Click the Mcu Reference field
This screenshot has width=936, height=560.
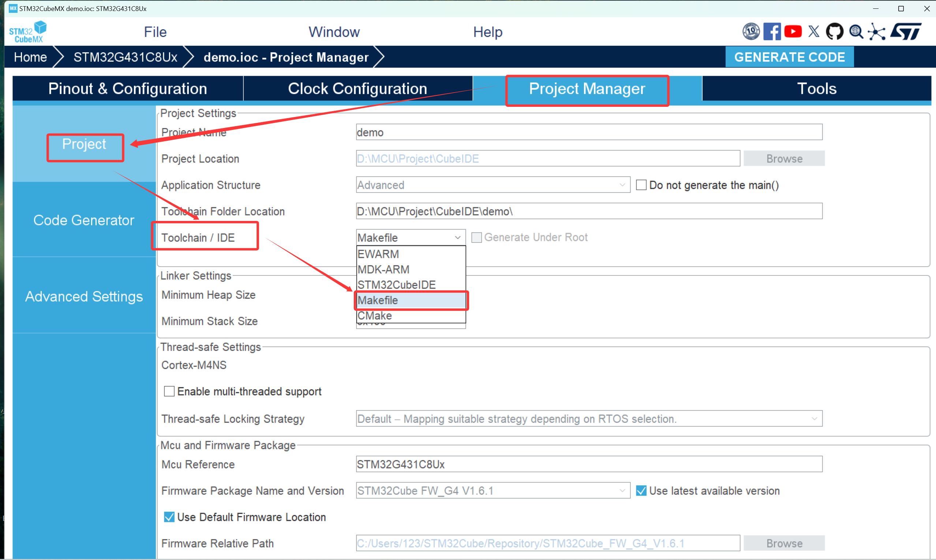click(589, 464)
